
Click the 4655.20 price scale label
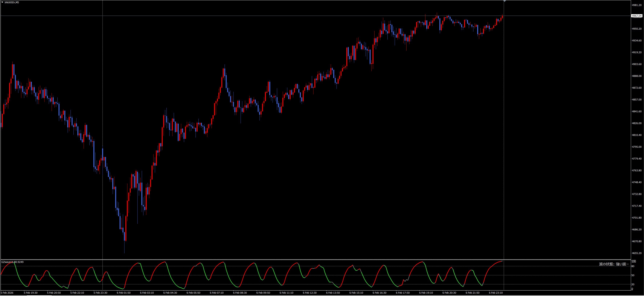pos(637,253)
